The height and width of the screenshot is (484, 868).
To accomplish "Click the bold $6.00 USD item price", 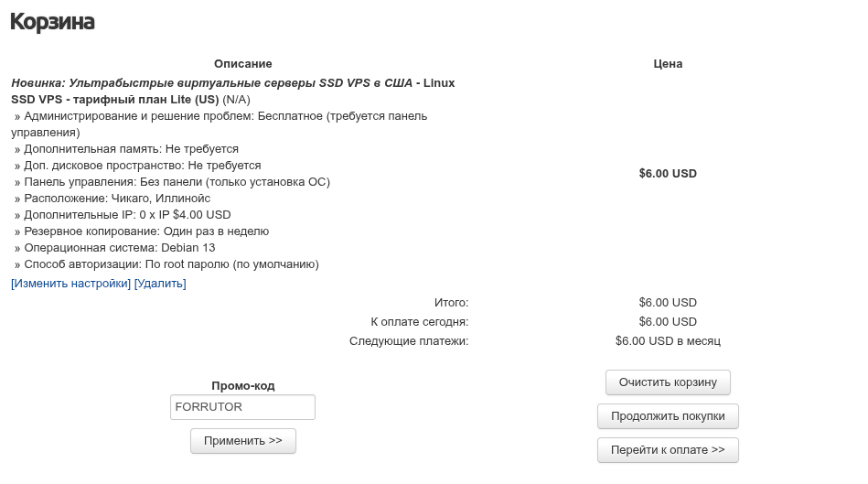I will (668, 173).
